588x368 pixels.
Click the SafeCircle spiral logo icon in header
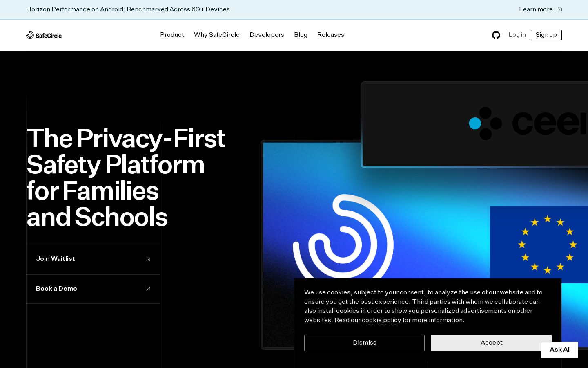[x=30, y=35]
